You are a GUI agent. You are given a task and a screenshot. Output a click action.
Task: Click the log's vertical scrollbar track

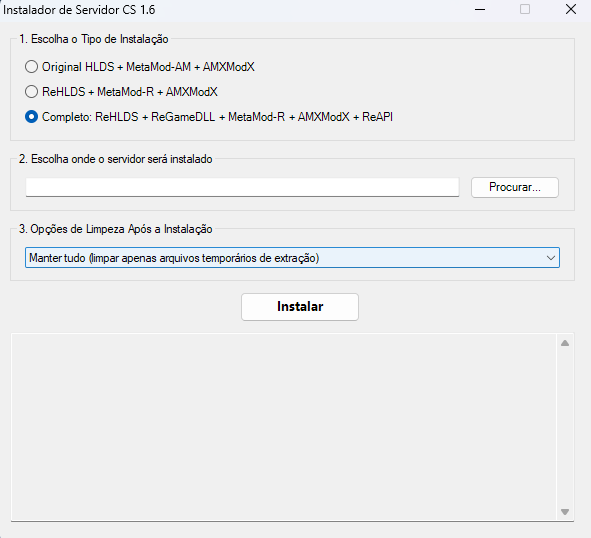pyautogui.click(x=565, y=427)
